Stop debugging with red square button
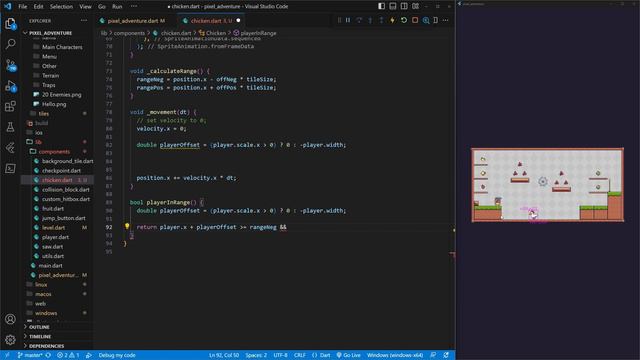 (x=415, y=20)
